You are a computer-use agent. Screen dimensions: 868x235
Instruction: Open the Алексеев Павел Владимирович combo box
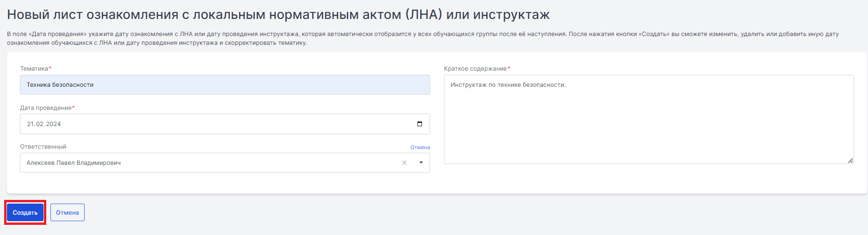pos(225,163)
